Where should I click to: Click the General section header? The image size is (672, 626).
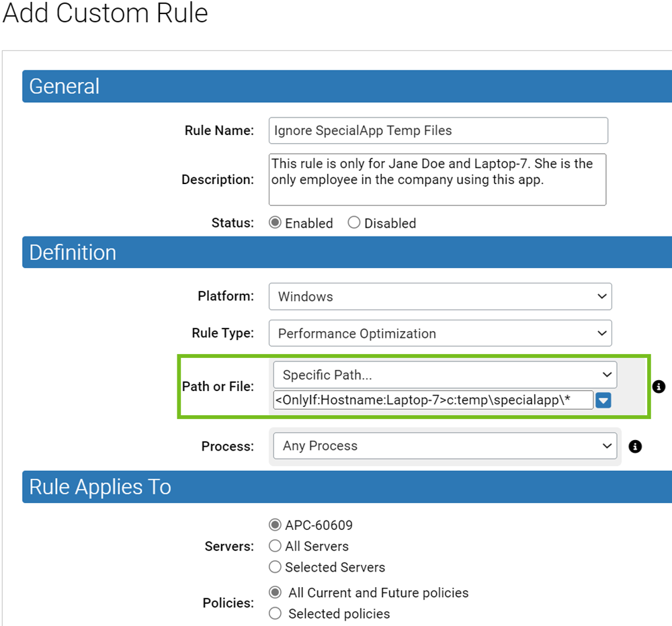point(64,86)
